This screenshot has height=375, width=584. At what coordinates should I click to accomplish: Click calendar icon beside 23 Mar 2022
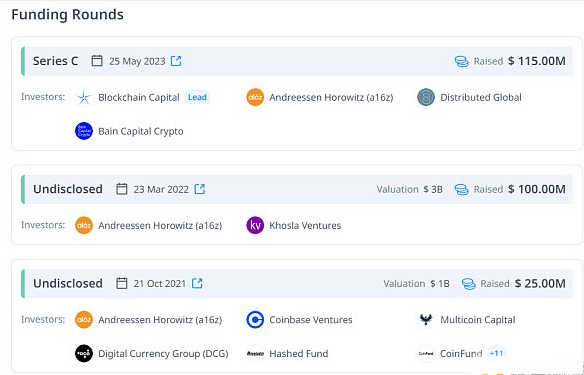coord(121,189)
